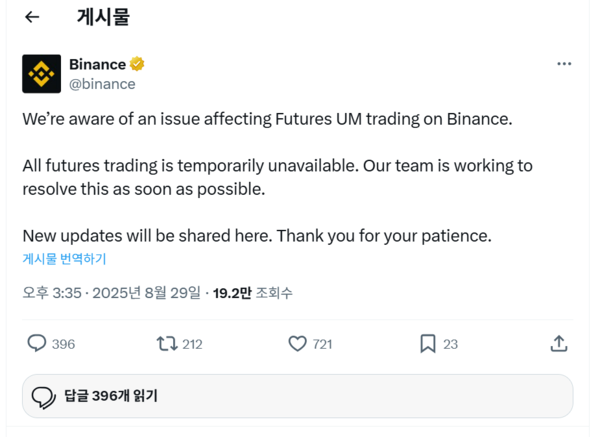Click the tweet text about Futures UM trading
Viewport: 600px width, 437px height.
(267, 119)
